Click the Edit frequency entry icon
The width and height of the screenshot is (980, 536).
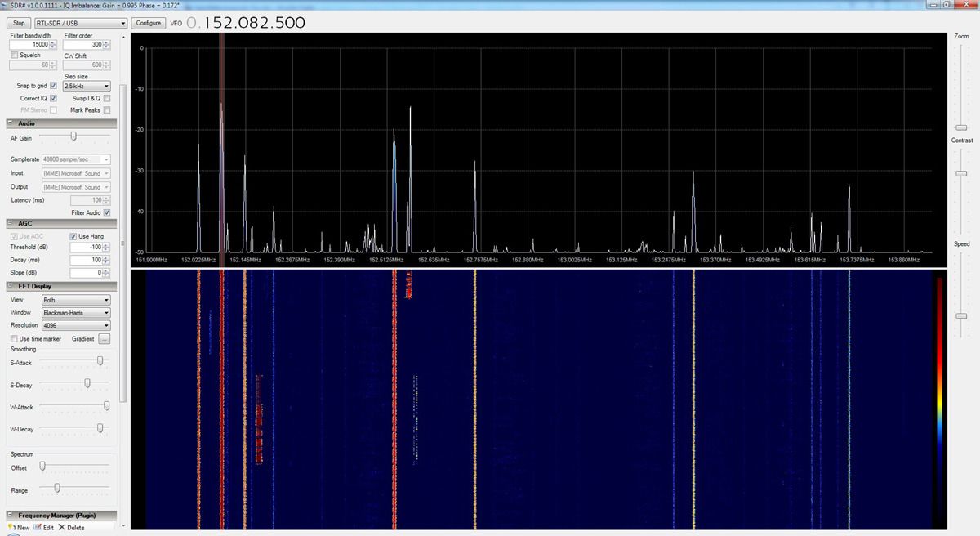point(38,528)
